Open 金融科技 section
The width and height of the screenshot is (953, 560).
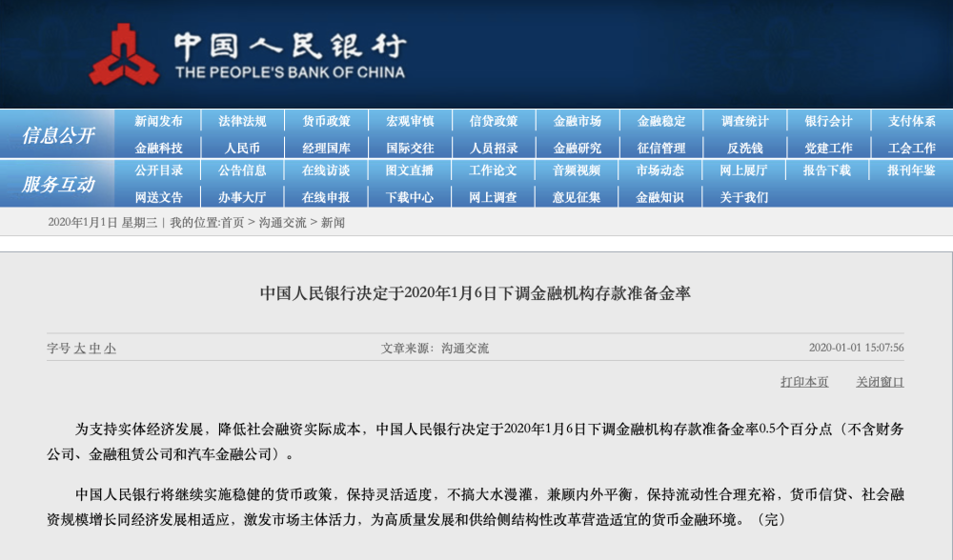(x=158, y=149)
